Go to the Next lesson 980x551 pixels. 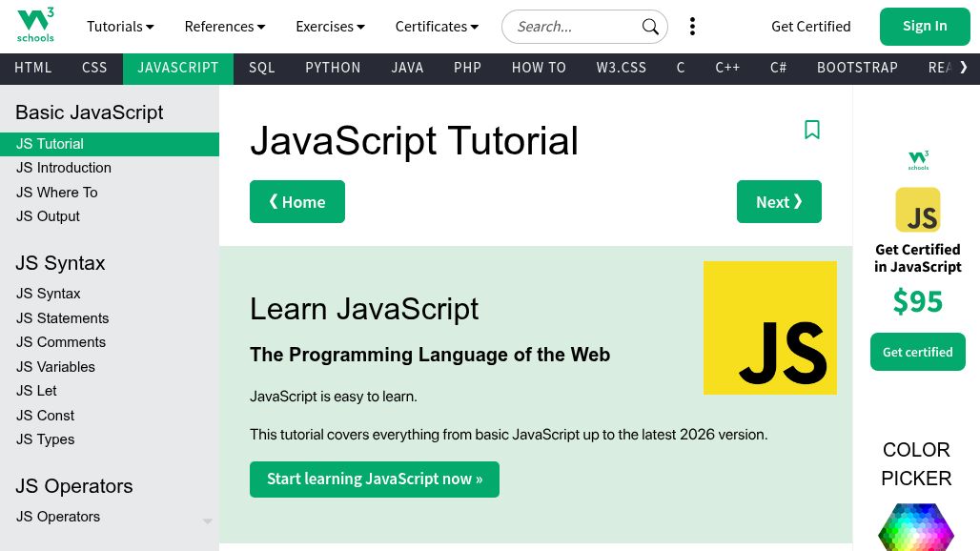(x=780, y=202)
